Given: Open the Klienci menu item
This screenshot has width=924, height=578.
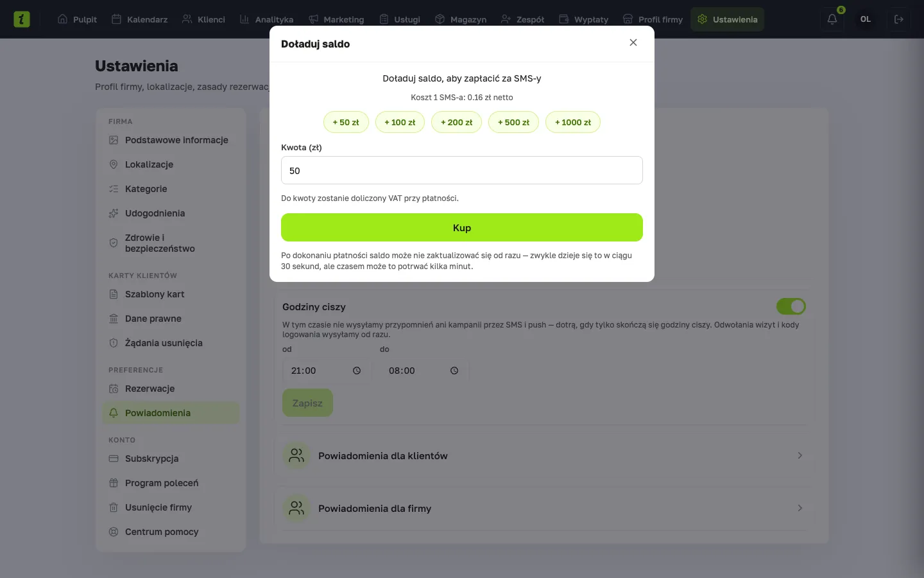Looking at the screenshot, I should click(203, 19).
